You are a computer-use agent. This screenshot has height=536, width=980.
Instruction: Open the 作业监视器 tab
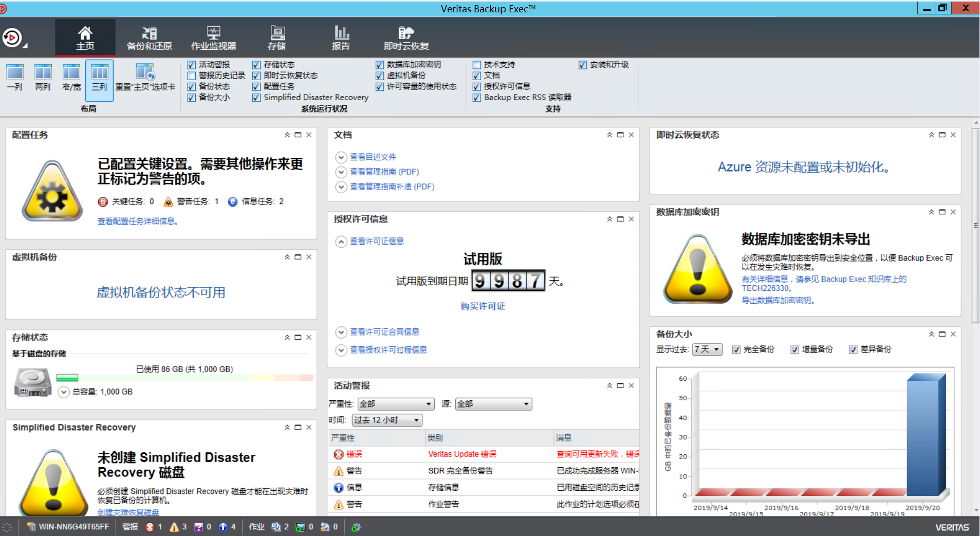click(214, 38)
